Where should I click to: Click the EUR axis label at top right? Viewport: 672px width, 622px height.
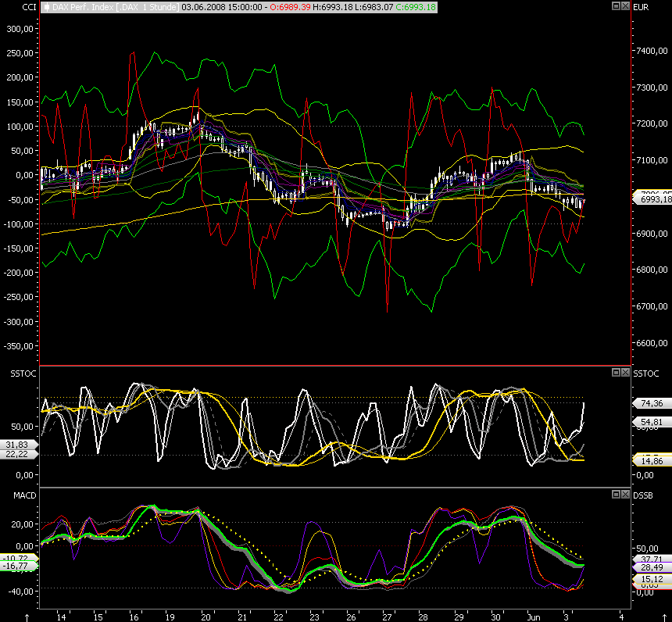pos(642,7)
